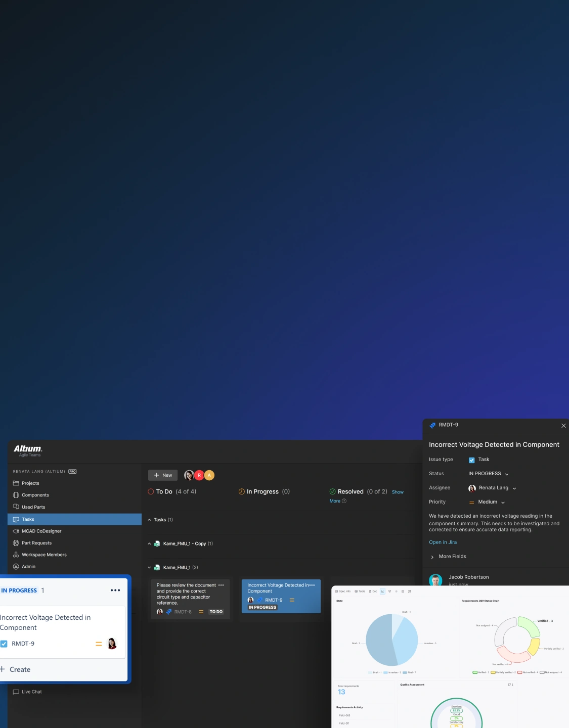This screenshot has height=728, width=569.
Task: Click the Open in Jira link
Action: pyautogui.click(x=443, y=542)
